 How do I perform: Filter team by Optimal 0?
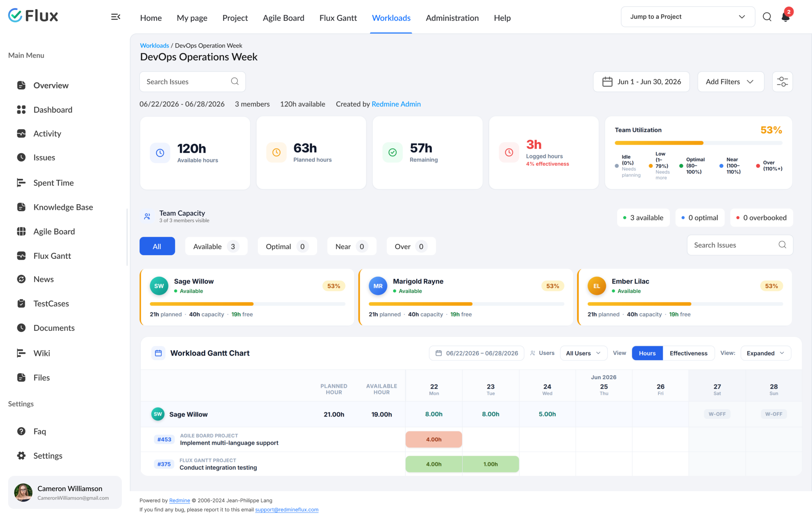[x=287, y=246]
